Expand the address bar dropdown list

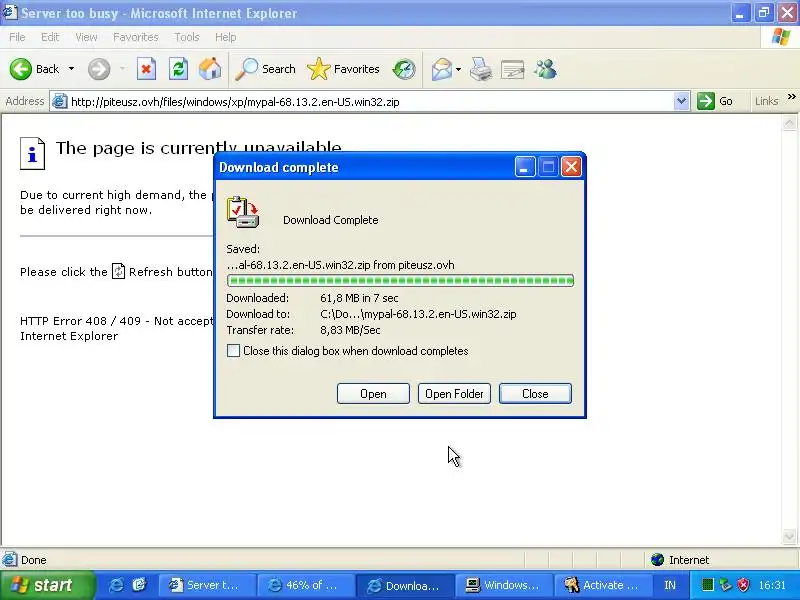coord(681,101)
